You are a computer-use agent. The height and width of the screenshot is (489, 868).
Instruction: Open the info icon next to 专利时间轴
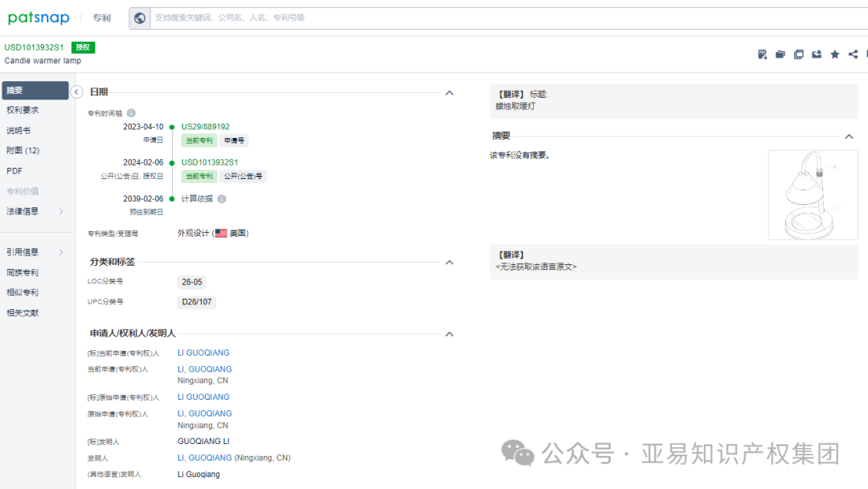131,112
